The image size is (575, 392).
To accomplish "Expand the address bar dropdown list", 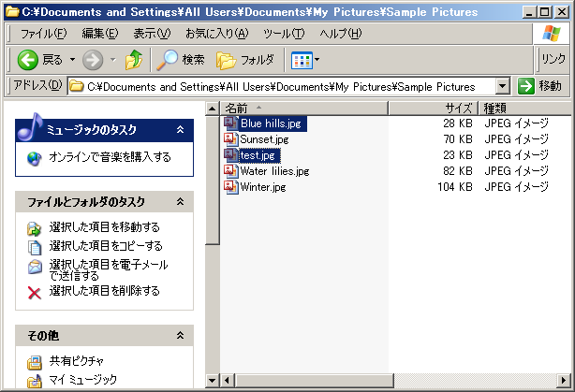I will 503,86.
